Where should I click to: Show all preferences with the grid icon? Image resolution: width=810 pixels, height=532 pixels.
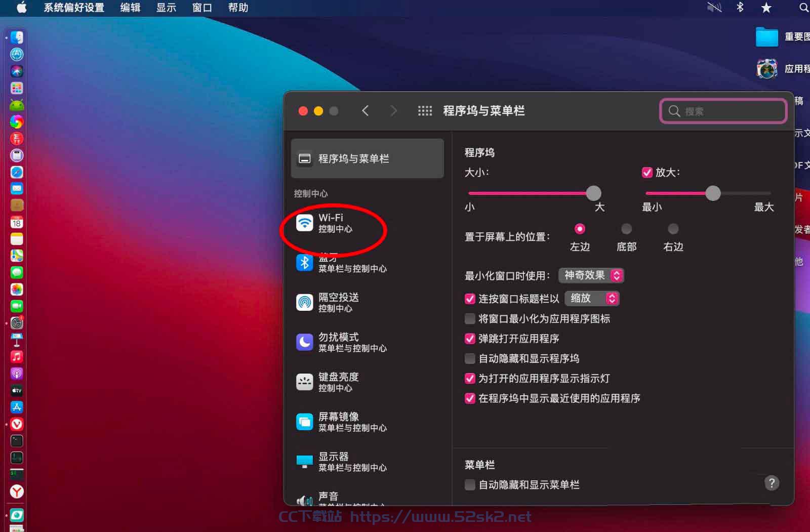(x=425, y=111)
